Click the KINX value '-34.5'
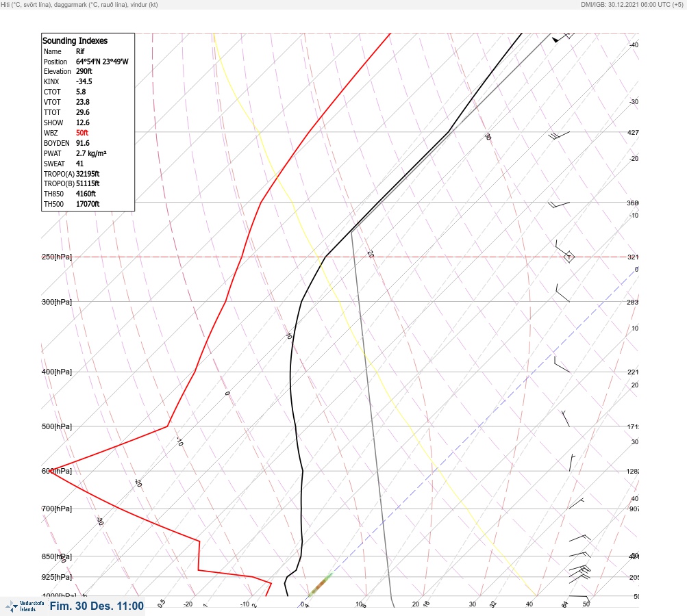Screen dimensions: 687x616 pos(84,81)
